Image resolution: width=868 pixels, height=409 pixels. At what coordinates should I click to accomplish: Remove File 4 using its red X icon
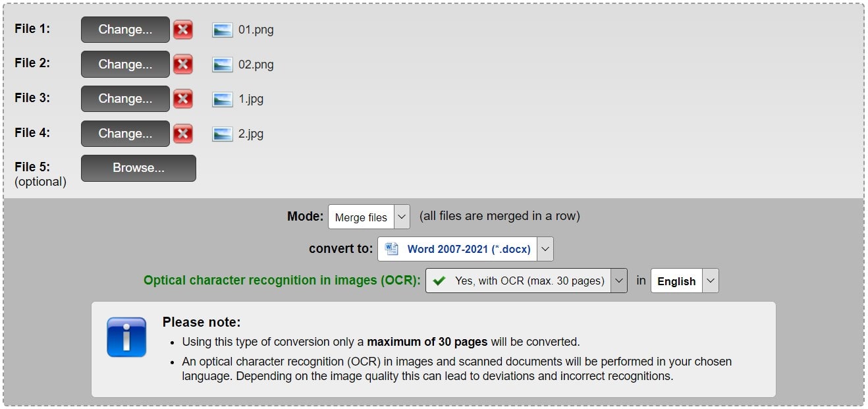(183, 134)
